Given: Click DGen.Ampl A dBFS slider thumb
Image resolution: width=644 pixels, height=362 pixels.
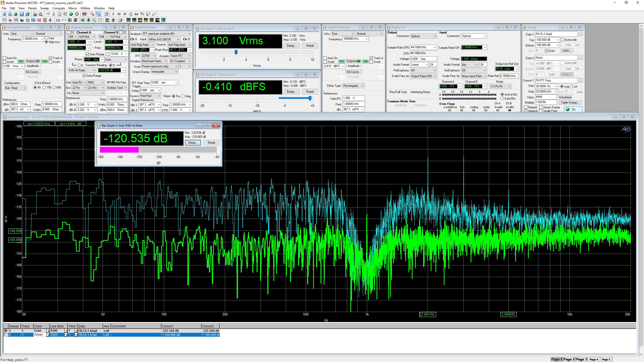Looking at the screenshot, I should tap(310, 98).
